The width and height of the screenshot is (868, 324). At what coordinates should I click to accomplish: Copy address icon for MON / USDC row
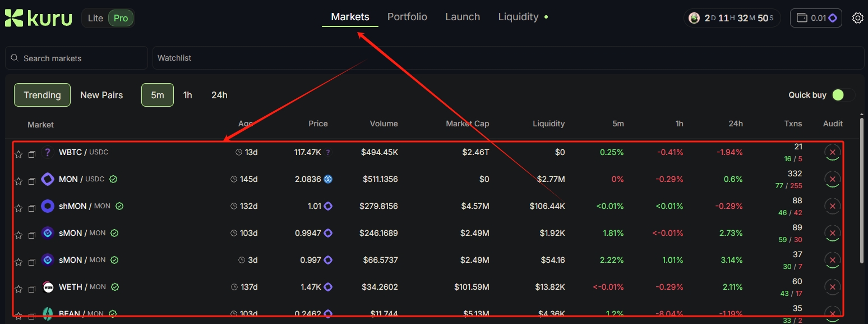tap(32, 181)
